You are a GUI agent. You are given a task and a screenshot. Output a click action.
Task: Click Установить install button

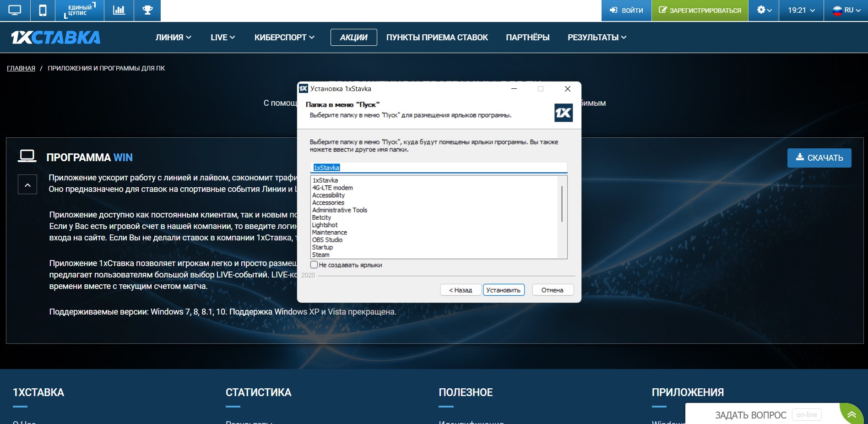[x=504, y=290]
